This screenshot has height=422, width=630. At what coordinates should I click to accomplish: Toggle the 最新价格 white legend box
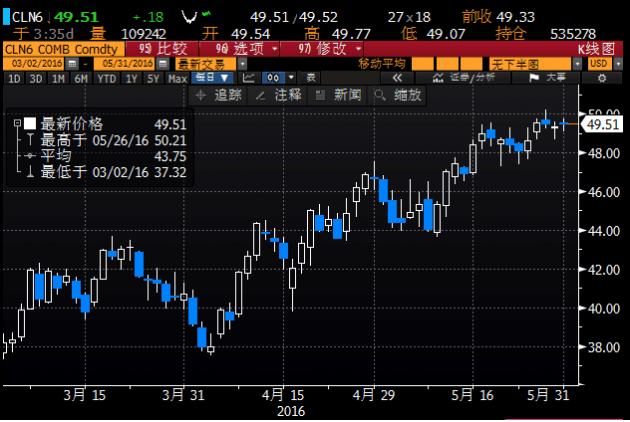point(30,123)
